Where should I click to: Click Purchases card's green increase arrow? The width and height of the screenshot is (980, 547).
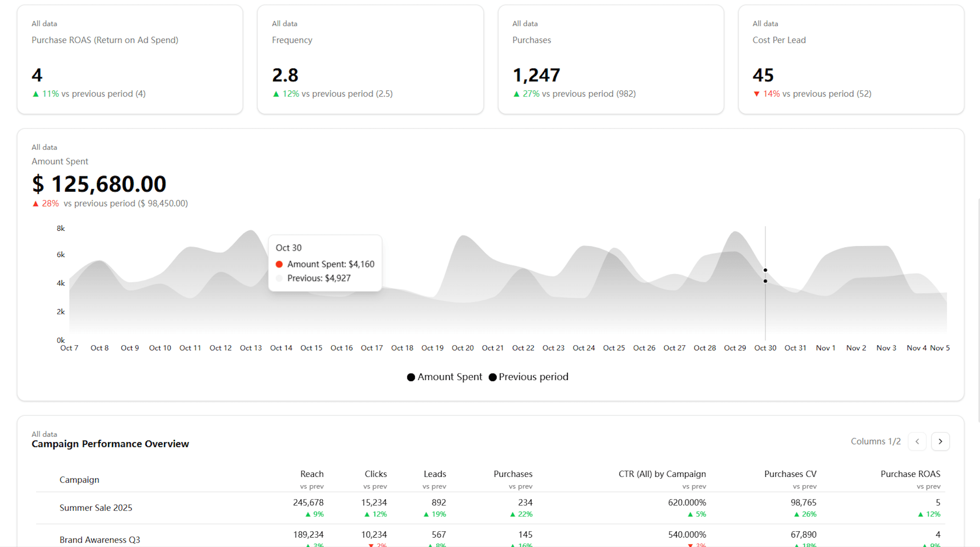(516, 94)
